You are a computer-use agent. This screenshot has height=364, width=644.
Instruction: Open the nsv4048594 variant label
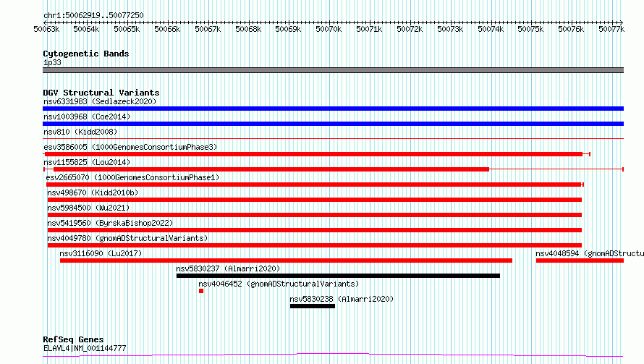pyautogui.click(x=590, y=253)
